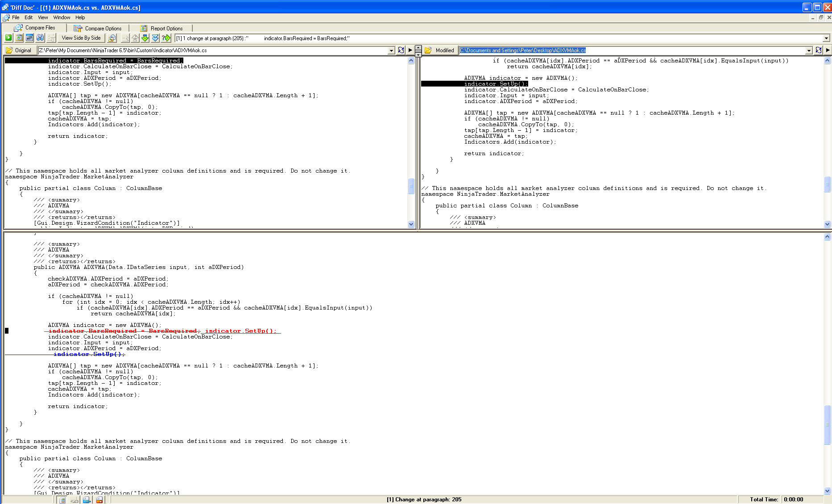832x504 pixels.
Task: Click the first status bar document icon
Action: [x=62, y=500]
